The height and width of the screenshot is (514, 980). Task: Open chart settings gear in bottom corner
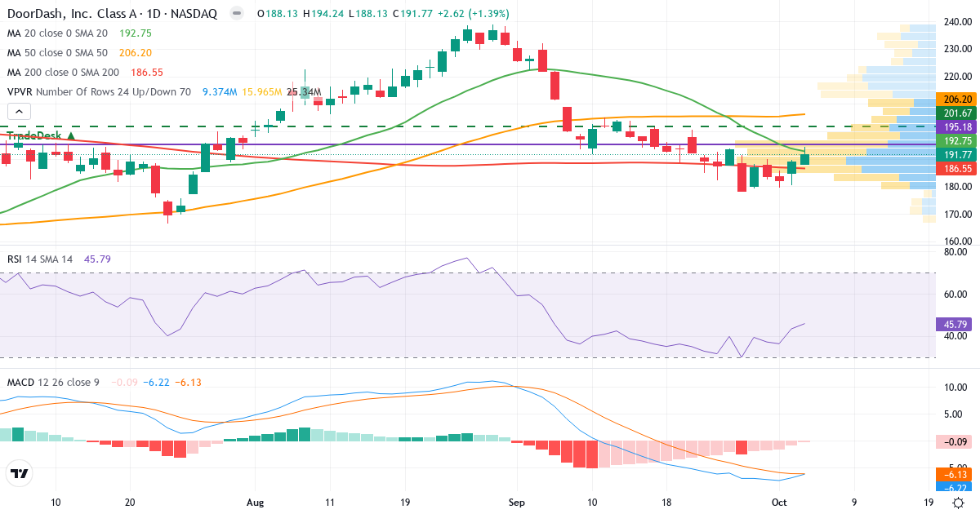point(960,503)
